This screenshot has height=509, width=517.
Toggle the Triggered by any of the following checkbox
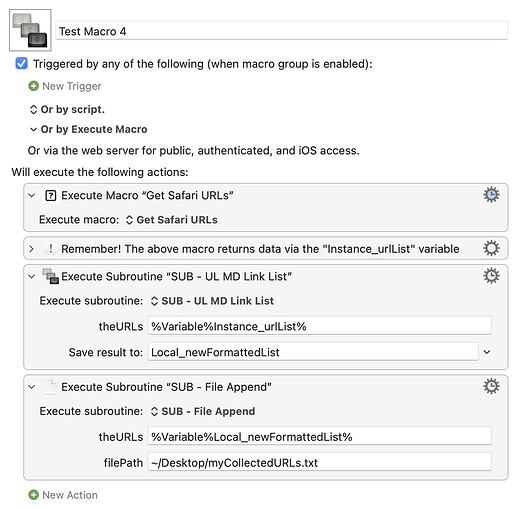tap(22, 63)
